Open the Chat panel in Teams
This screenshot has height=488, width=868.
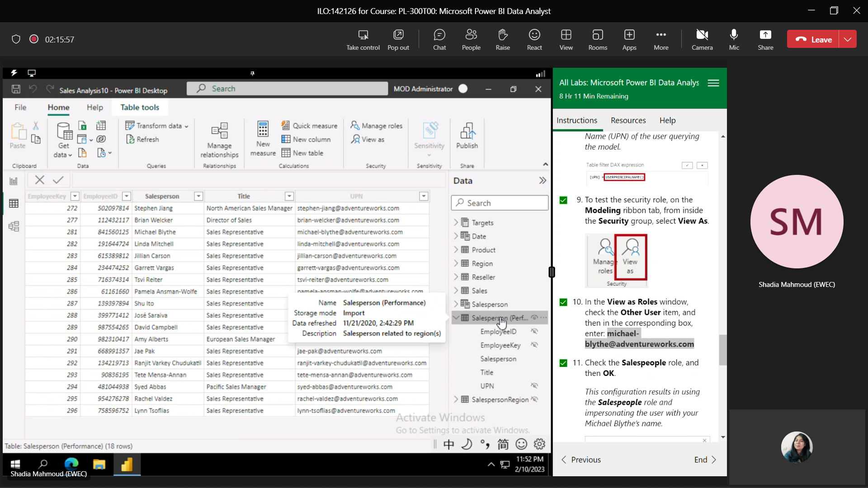(x=439, y=39)
